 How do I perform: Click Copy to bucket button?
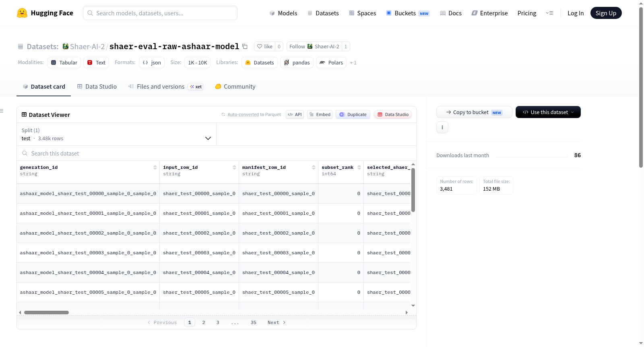tap(474, 112)
